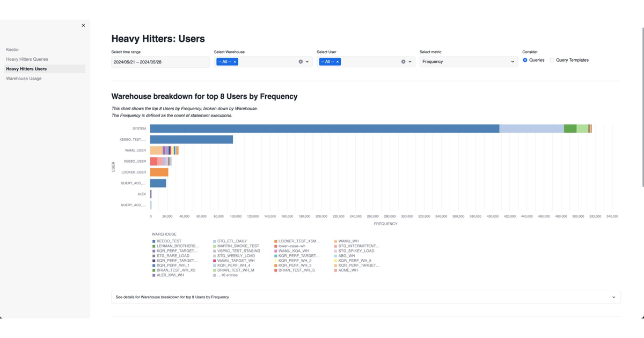644x338 pixels.
Task: Click the WAMU_USER axis label
Action: 135,150
